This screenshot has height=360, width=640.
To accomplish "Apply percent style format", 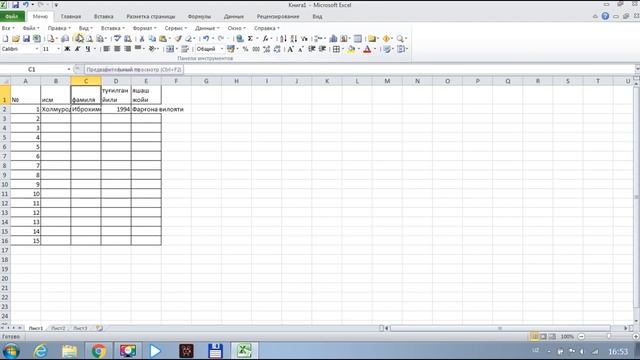I will [245, 49].
